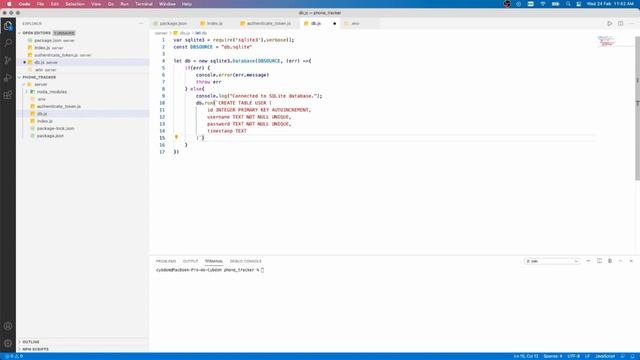Click the LF end-of-line indicator
This screenshot has height=360, width=640.
pos(587,356)
